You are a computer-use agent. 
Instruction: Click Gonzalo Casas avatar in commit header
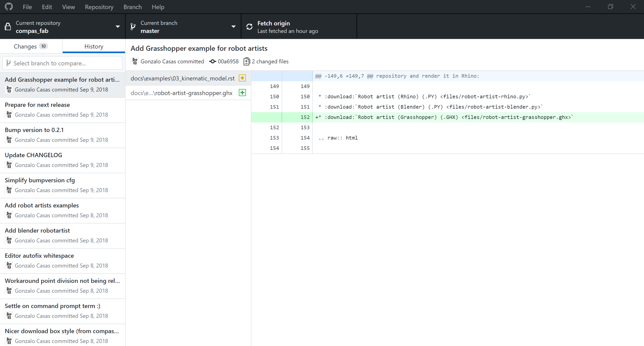(x=135, y=61)
